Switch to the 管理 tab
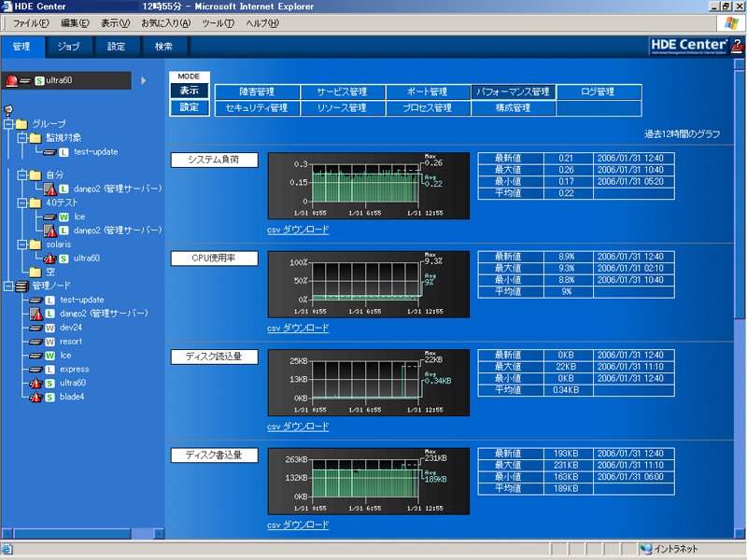 21,47
